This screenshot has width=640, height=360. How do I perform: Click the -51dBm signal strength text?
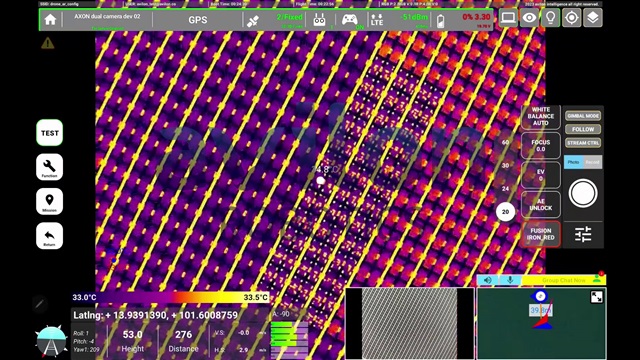point(414,17)
